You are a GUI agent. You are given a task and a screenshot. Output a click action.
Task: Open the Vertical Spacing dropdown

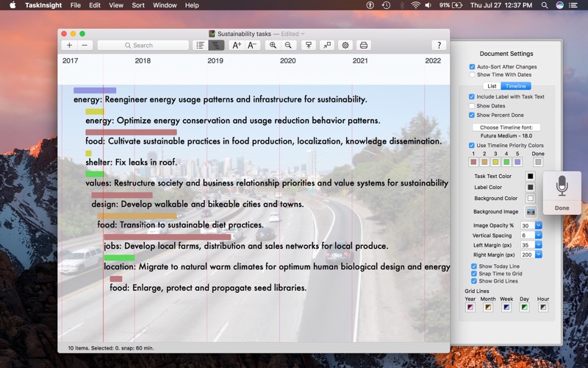point(538,235)
